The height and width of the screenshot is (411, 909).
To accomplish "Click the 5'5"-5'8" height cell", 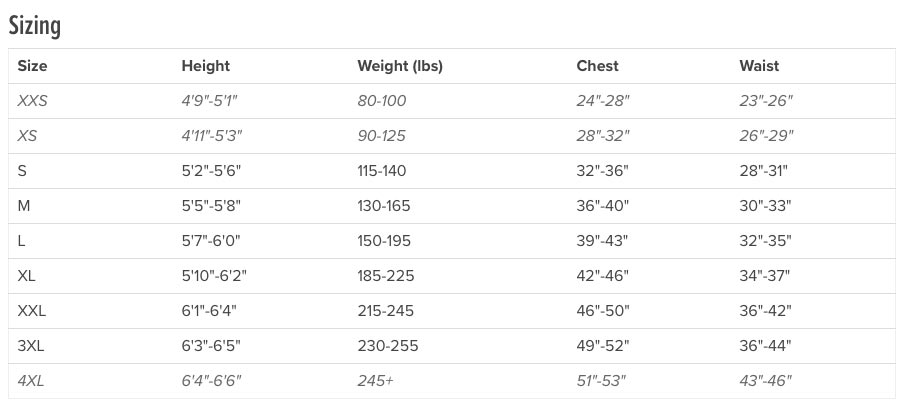I will (x=211, y=206).
